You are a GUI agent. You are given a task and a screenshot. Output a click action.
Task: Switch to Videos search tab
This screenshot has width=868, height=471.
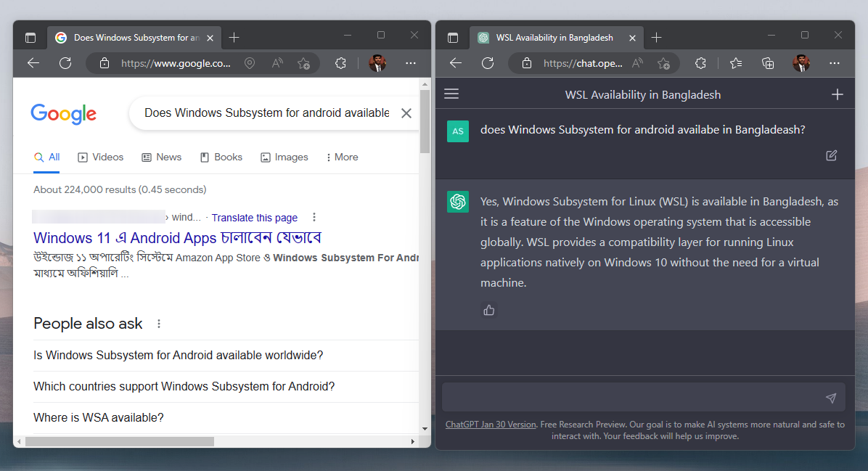[x=101, y=157]
